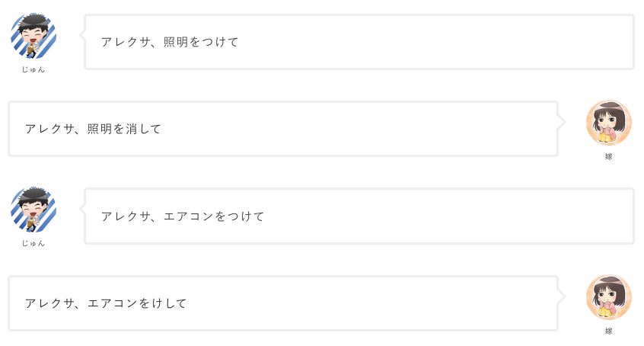
Task: Click the bubble tail of the 照明を消して message
Action: pyautogui.click(x=562, y=122)
